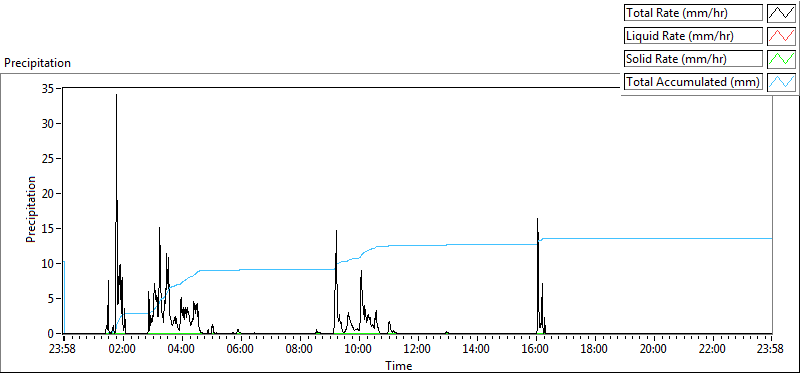Click the 08:00 time tick label
Image resolution: width=800 pixels, height=373 pixels.
coord(300,350)
